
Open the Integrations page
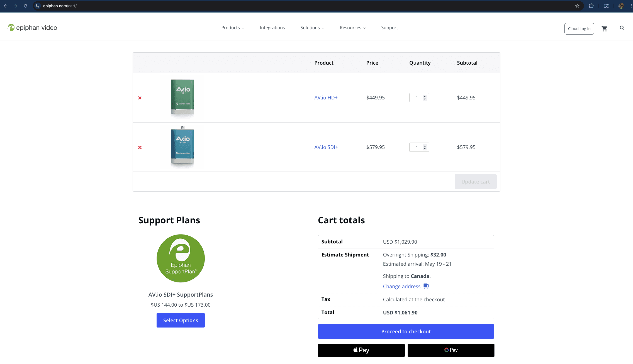point(272,28)
